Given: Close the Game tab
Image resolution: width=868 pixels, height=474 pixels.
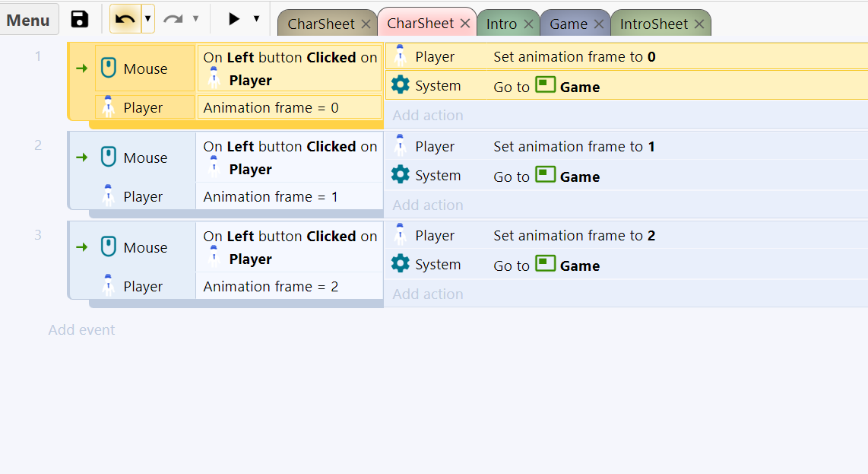Looking at the screenshot, I should click(598, 24).
